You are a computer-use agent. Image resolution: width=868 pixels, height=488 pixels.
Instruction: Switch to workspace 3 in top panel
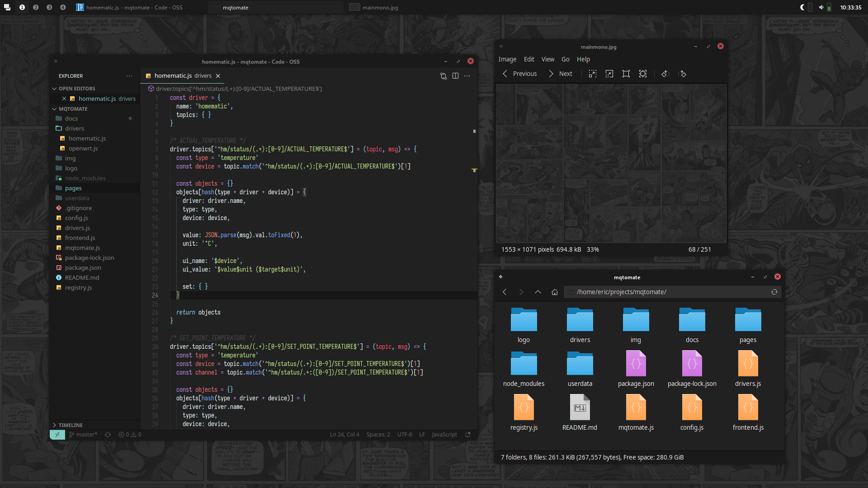(49, 7)
